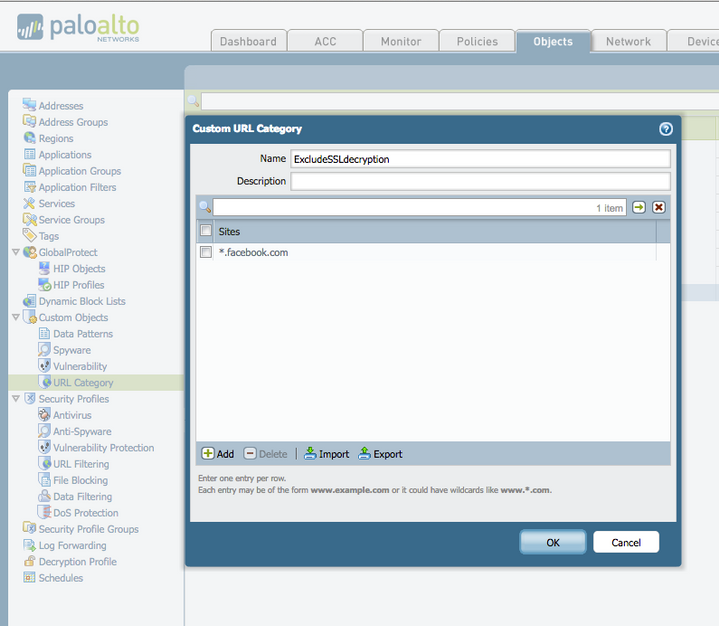Click Import sites button

(326, 454)
